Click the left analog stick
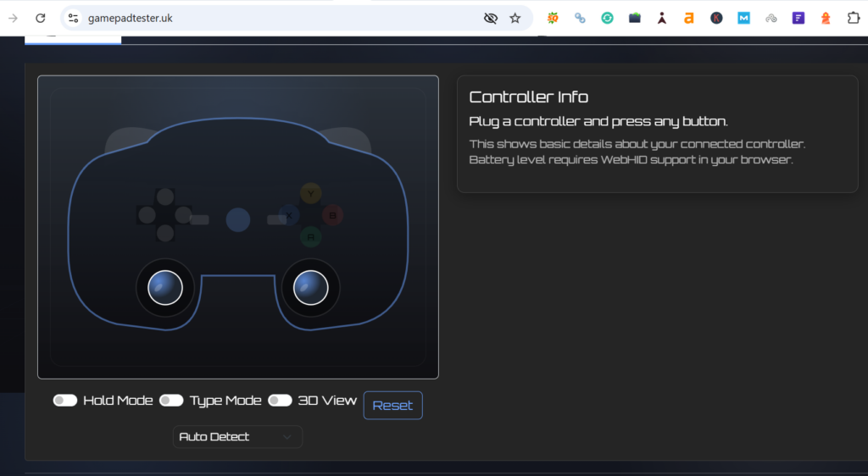868x476 pixels. click(x=165, y=287)
